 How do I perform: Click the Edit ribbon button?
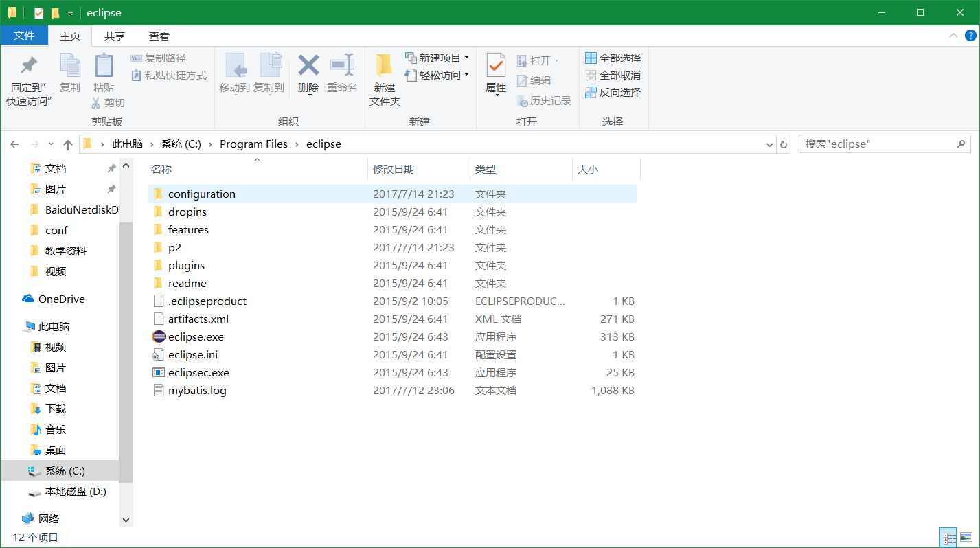534,81
